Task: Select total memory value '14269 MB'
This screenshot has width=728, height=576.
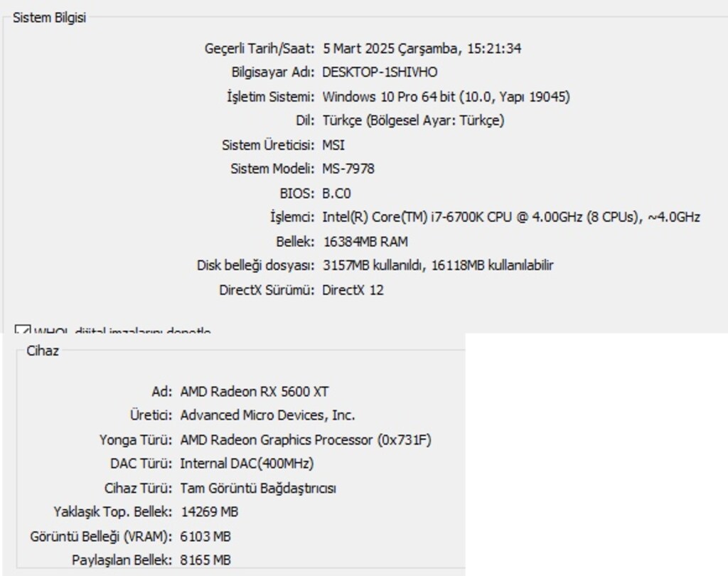Action: (210, 512)
